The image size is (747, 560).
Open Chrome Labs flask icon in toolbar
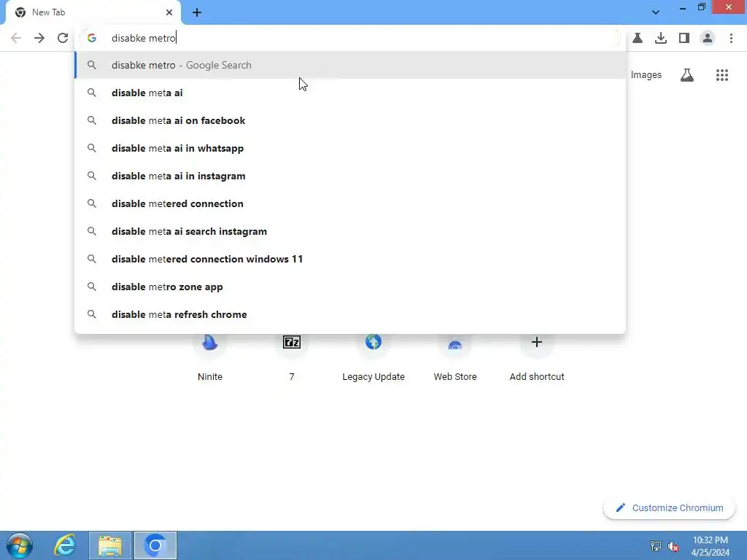click(x=638, y=38)
